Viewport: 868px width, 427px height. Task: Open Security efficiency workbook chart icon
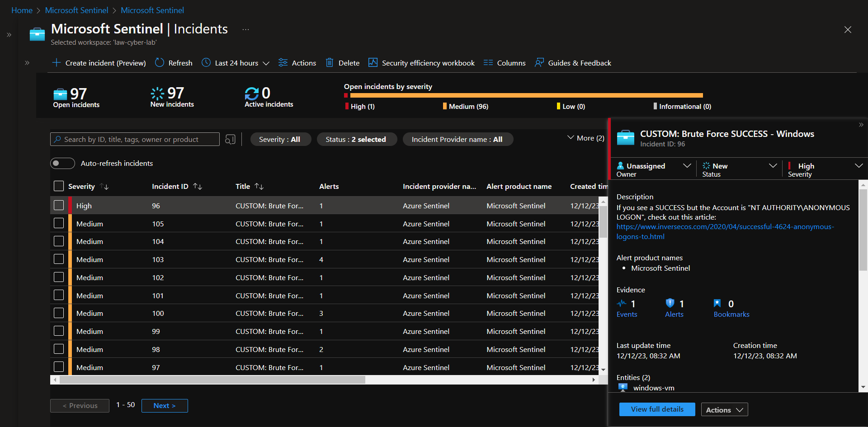coord(373,63)
